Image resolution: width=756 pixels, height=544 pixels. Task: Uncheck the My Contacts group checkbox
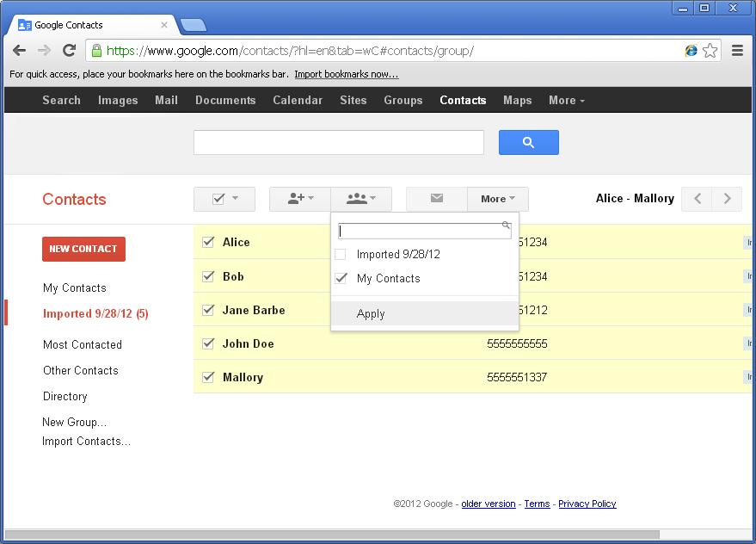click(341, 278)
